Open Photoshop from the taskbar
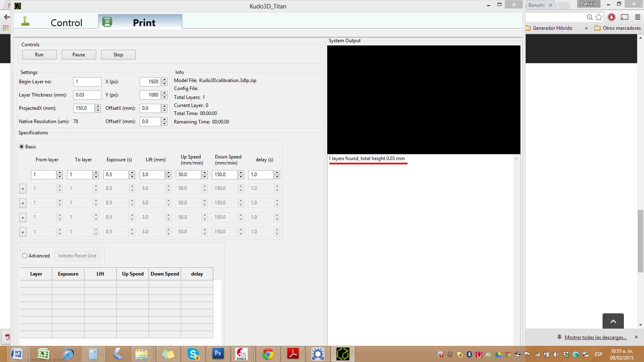Image resolution: width=644 pixels, height=362 pixels. pos(218,354)
